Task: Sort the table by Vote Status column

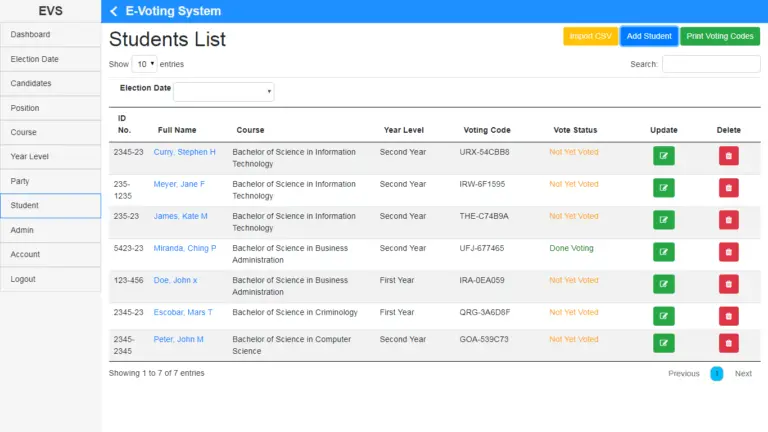Action: [575, 130]
